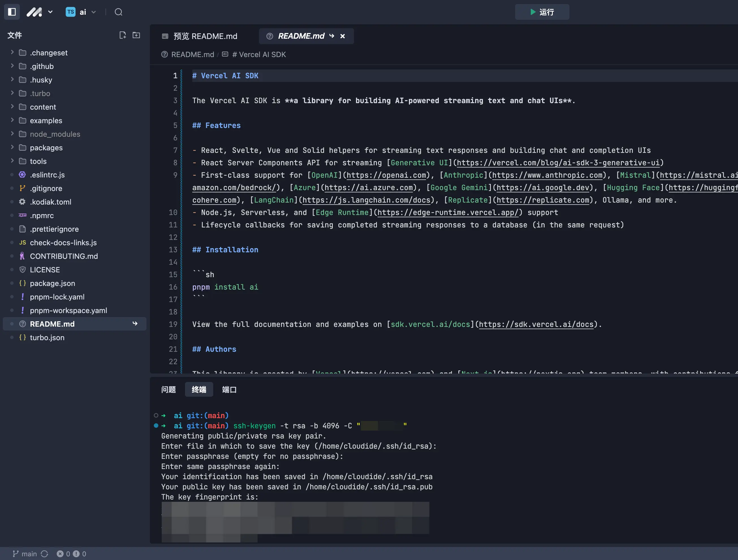The image size is (738, 560).
Task: Close the README.md editor tab
Action: [343, 36]
